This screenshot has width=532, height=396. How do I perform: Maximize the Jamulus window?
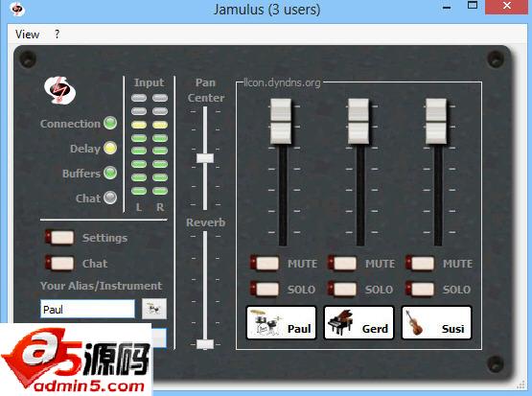tap(473, 5)
